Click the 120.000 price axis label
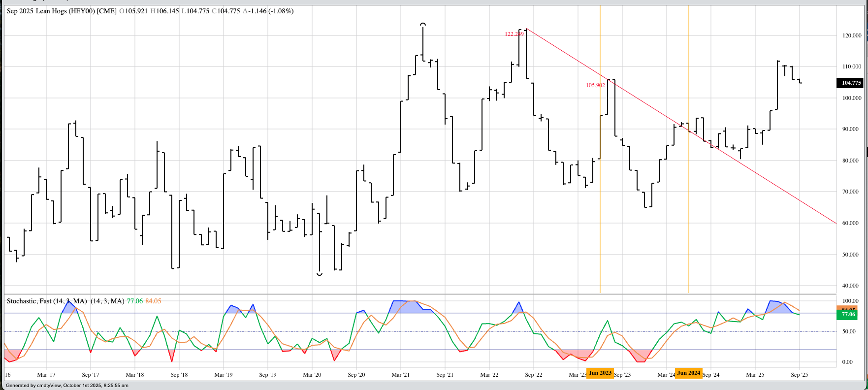The width and height of the screenshot is (868, 390). (x=852, y=35)
